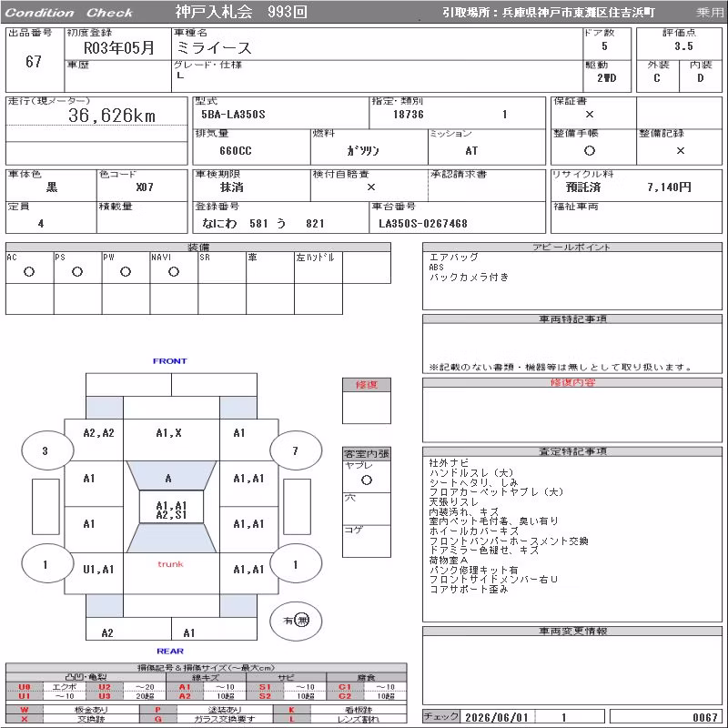Click the windshield marked A in diagram
The image size is (728, 728).
(x=171, y=475)
